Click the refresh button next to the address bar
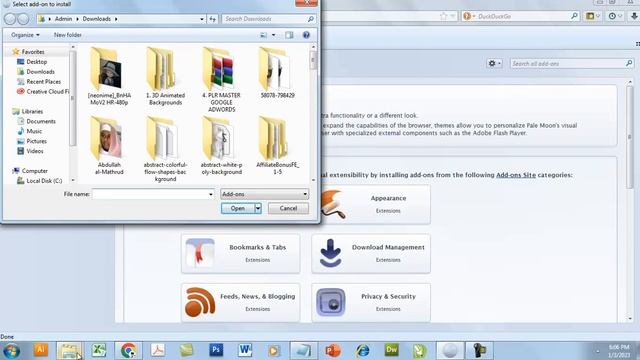640x360 pixels. (x=213, y=19)
